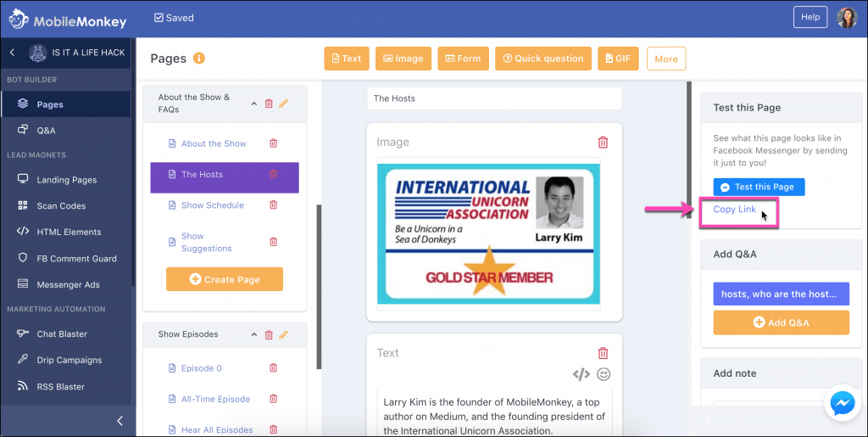Viewport: 868px width, 437px height.
Task: Open the Hear All Episodes page
Action: pyautogui.click(x=217, y=430)
